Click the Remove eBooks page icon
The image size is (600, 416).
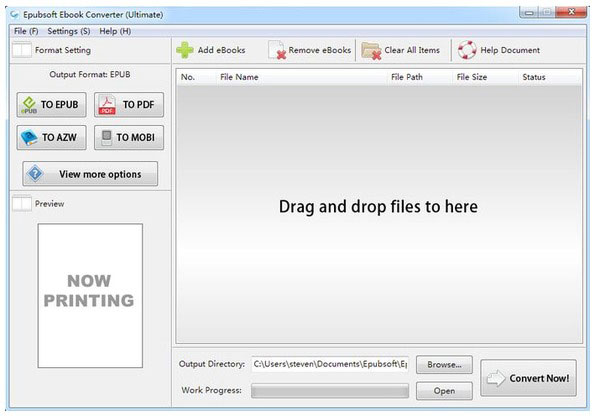pyautogui.click(x=277, y=50)
